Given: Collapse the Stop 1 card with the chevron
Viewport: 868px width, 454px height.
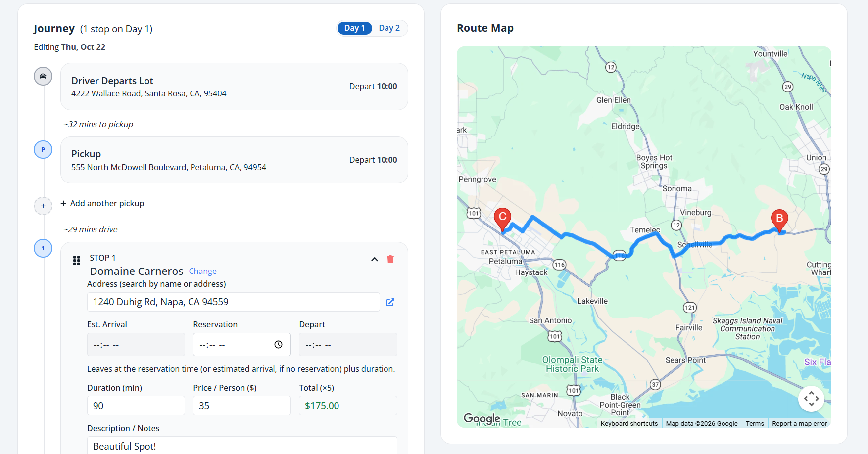Looking at the screenshot, I should click(375, 259).
